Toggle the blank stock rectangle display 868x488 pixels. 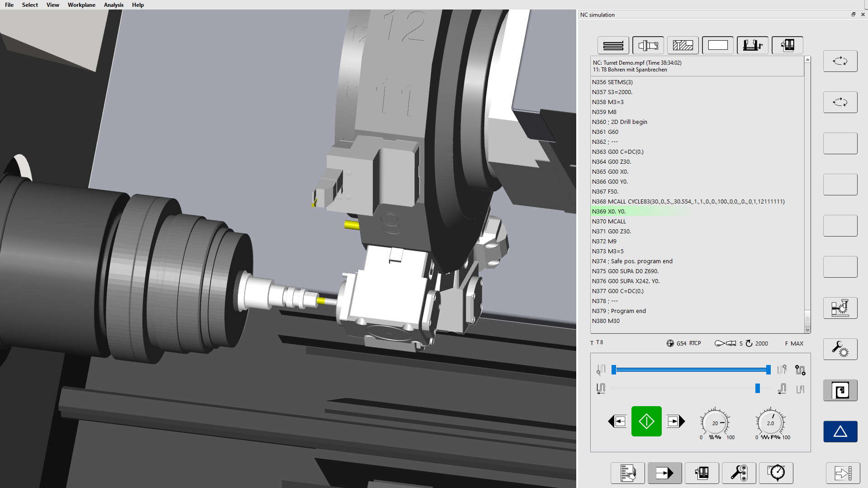(x=718, y=45)
